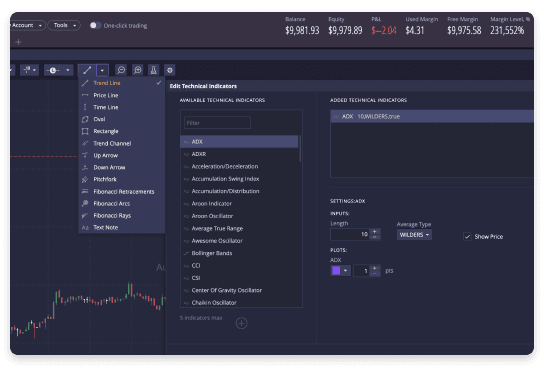Open the WILDERS average type dropdown

coord(414,235)
